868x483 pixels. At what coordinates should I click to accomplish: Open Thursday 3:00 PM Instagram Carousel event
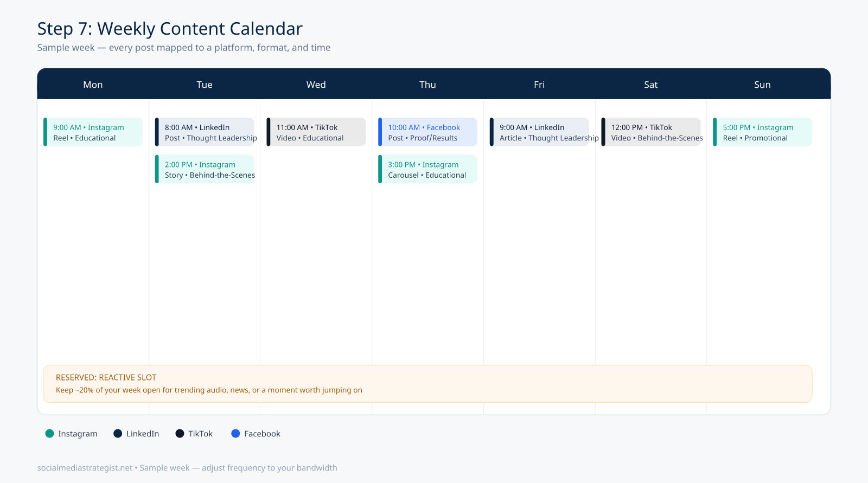click(x=427, y=169)
